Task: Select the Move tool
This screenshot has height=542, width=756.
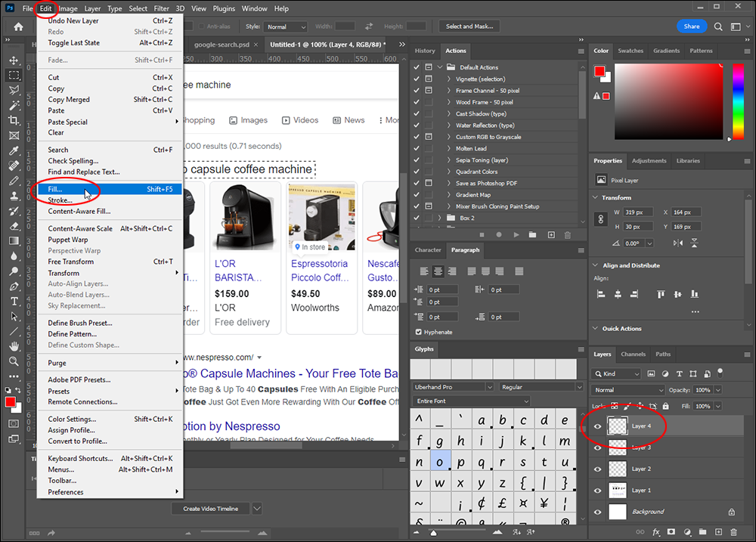Action: [14, 60]
